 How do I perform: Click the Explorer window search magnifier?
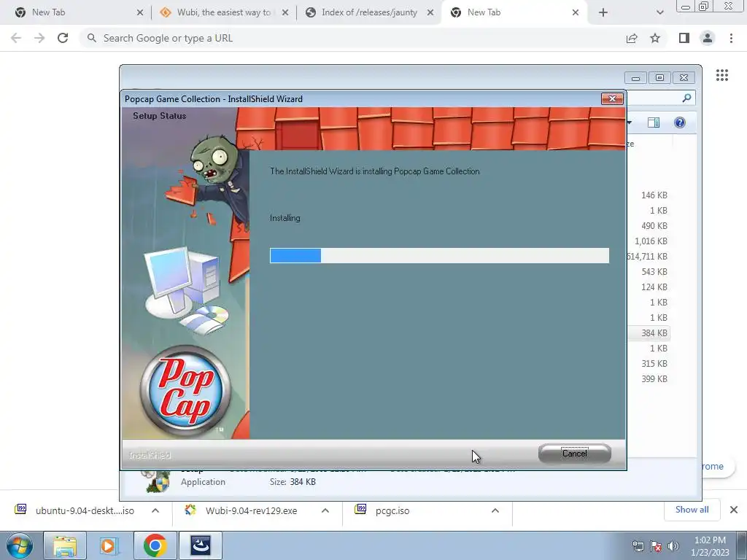click(x=686, y=98)
